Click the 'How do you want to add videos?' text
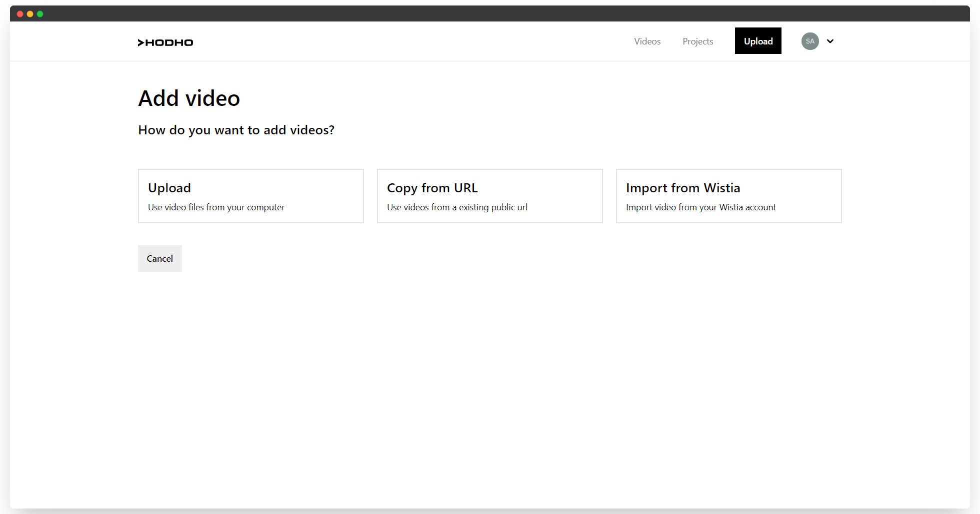 pos(236,130)
